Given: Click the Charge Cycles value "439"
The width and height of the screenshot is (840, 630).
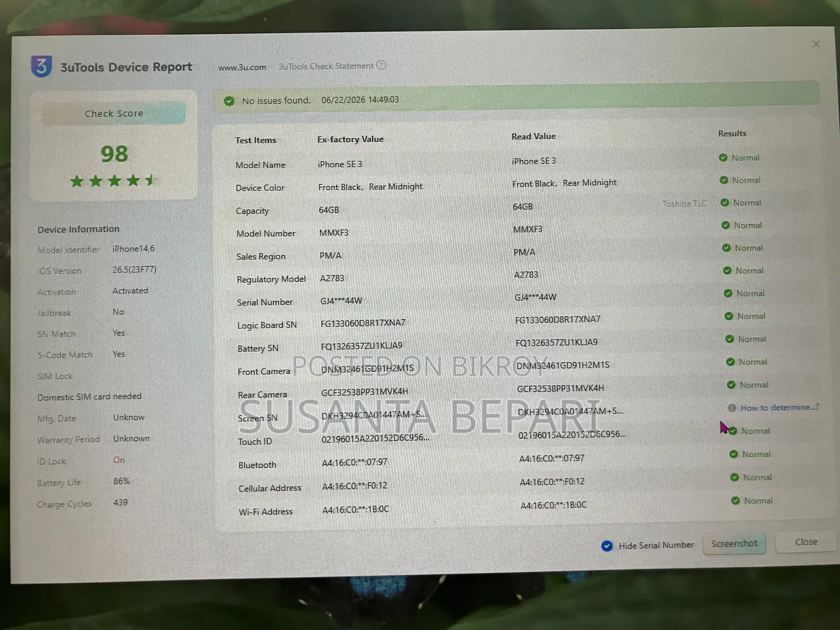Looking at the screenshot, I should coord(120,502).
